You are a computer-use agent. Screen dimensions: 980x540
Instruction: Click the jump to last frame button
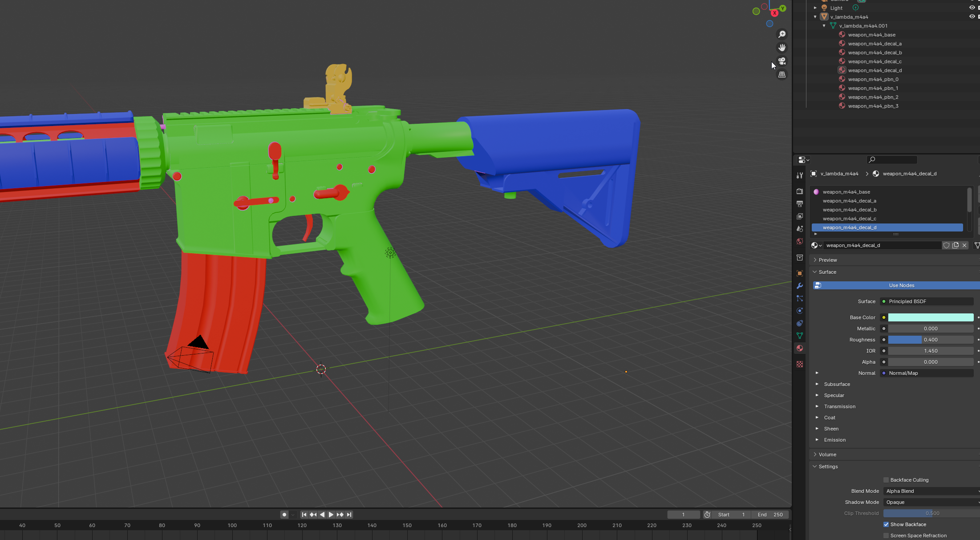pyautogui.click(x=349, y=515)
